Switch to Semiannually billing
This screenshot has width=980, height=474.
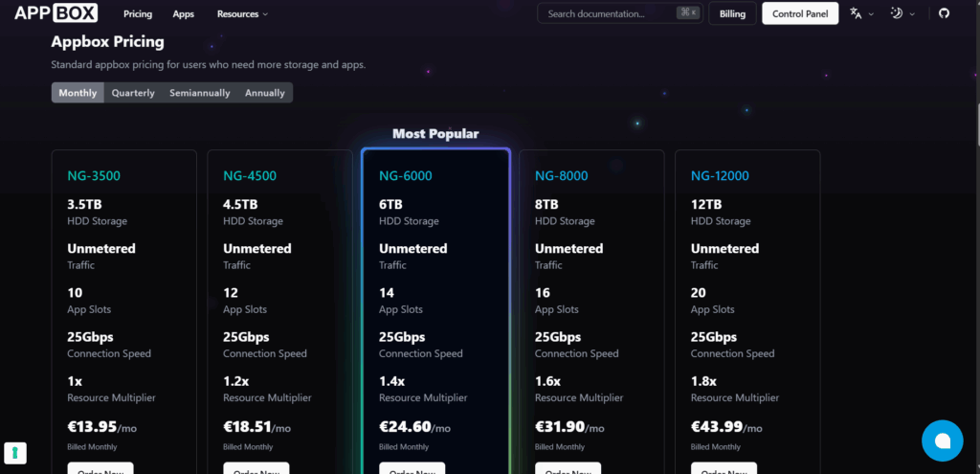click(200, 93)
